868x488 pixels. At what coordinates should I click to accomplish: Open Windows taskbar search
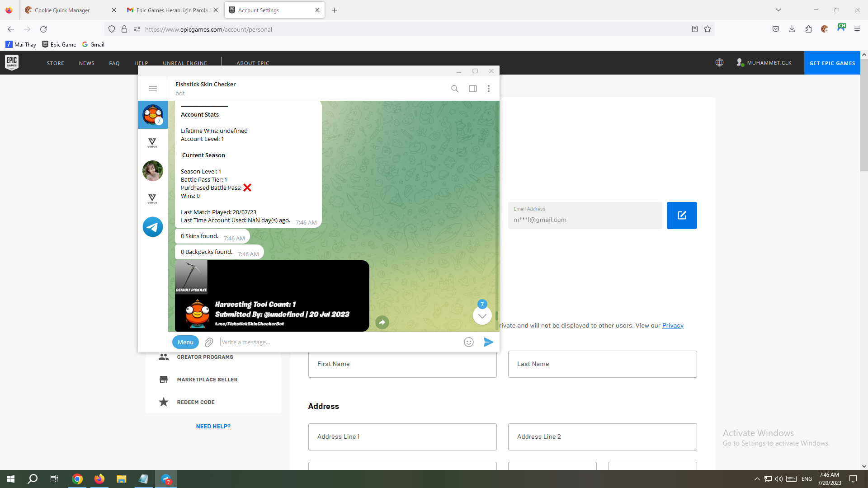pos(33,479)
